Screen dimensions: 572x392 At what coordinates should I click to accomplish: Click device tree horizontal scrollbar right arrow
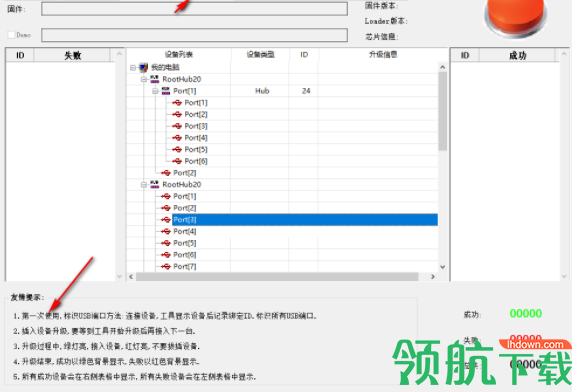tap(433, 277)
